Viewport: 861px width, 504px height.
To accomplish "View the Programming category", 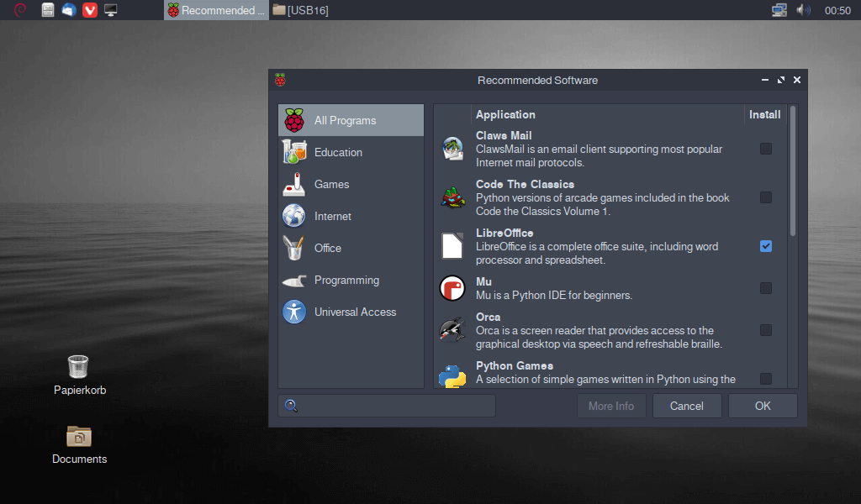I will pos(351,280).
